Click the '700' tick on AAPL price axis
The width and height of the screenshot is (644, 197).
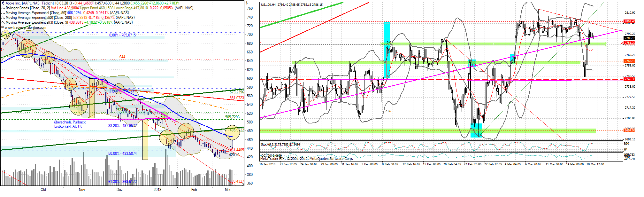tap(250, 35)
